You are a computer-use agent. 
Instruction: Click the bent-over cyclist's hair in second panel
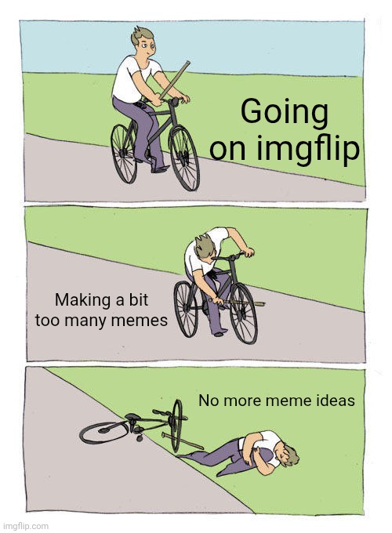click(x=205, y=246)
